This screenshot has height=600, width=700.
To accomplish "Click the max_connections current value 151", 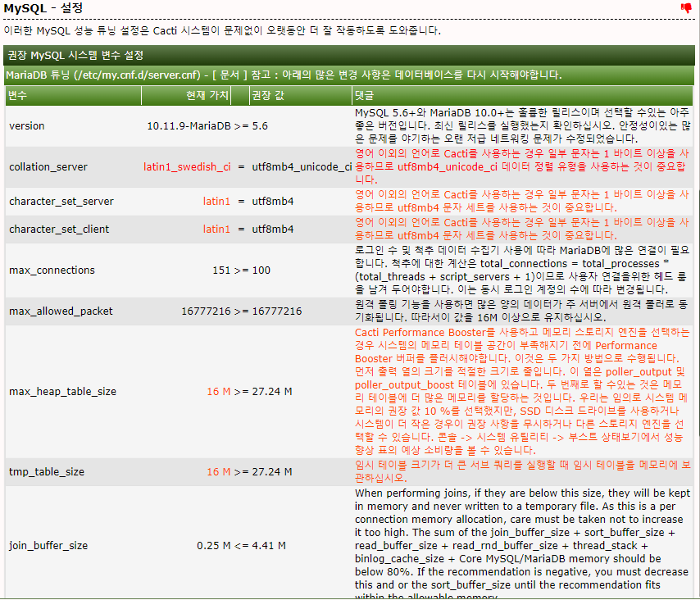I will tap(221, 270).
